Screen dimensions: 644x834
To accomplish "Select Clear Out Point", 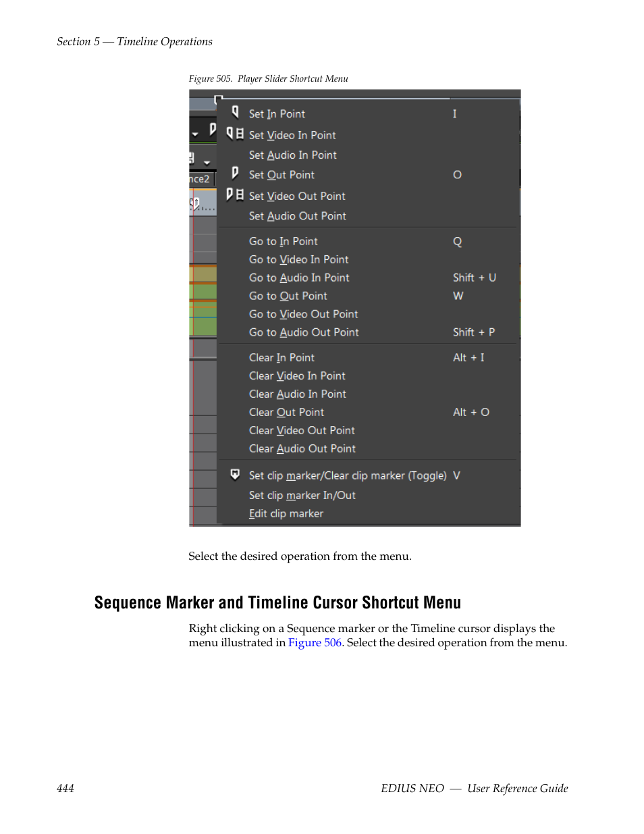I will click(286, 412).
